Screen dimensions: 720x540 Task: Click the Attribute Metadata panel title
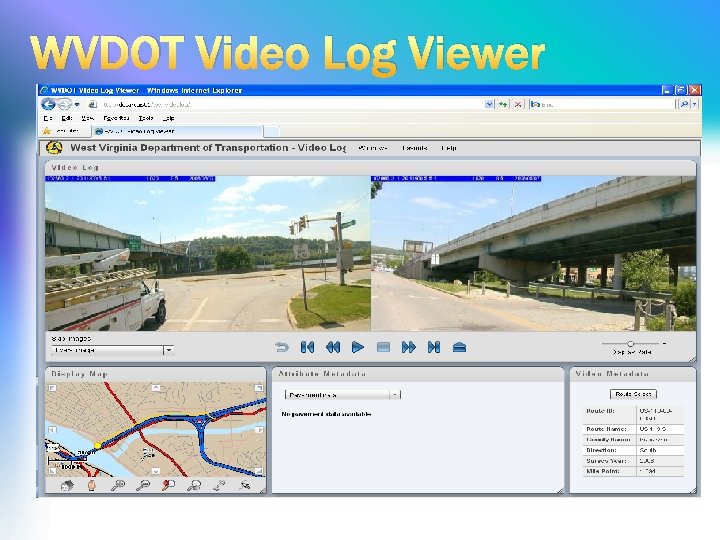pyautogui.click(x=322, y=374)
